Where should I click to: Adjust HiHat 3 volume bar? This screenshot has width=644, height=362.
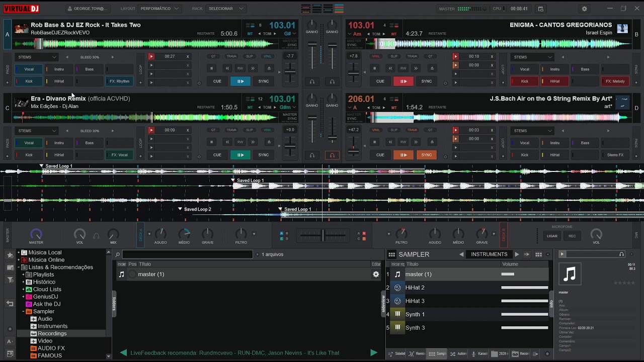(x=524, y=301)
